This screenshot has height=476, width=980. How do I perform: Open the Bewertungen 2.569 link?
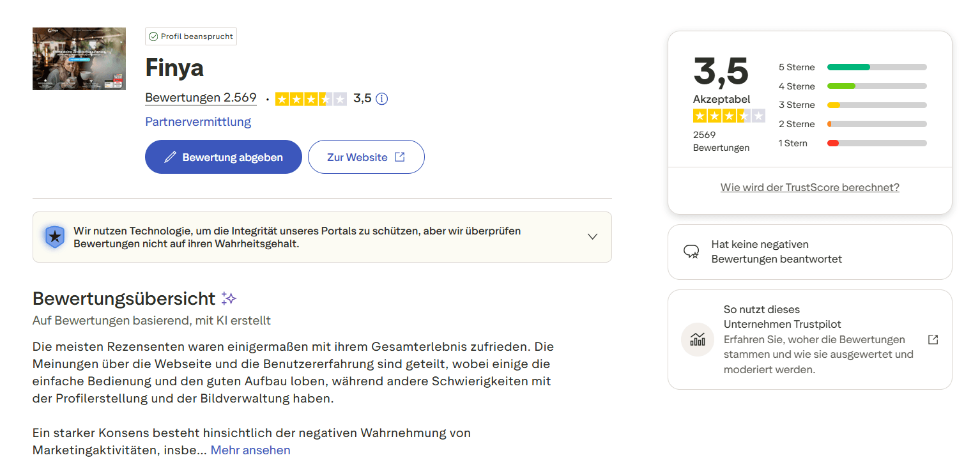point(201,98)
